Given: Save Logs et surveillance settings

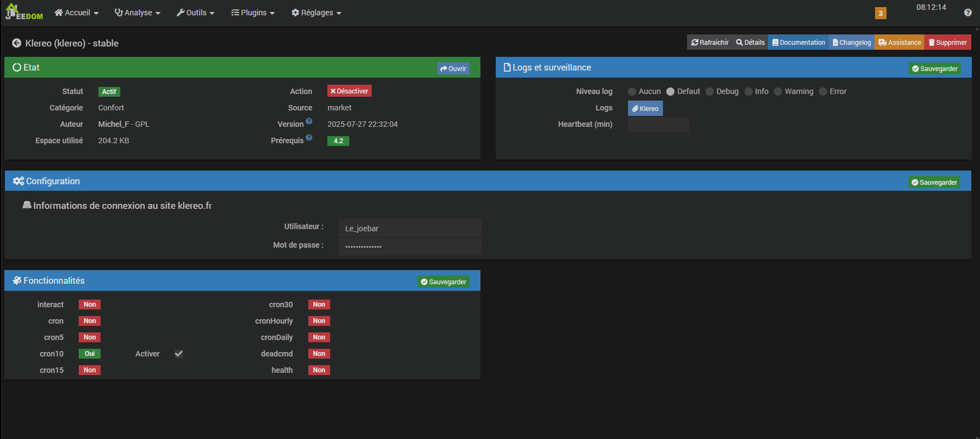Looking at the screenshot, I should click(935, 68).
